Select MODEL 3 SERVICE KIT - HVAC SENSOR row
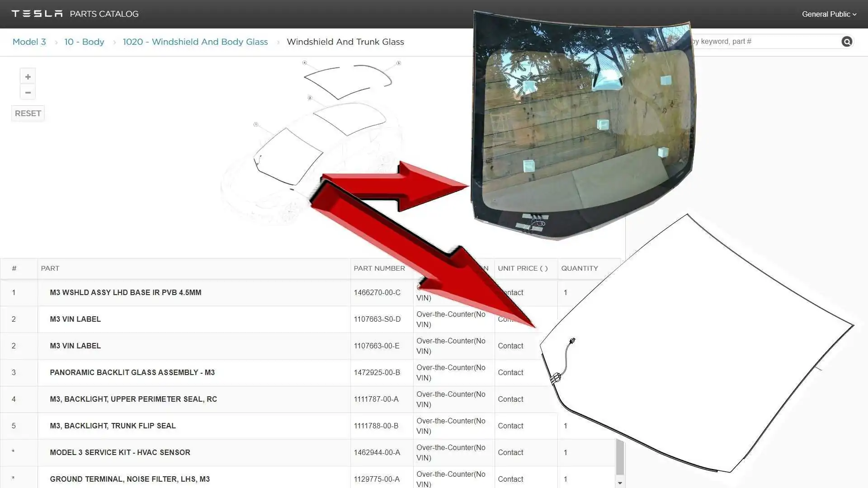This screenshot has width=868, height=488. [x=120, y=452]
